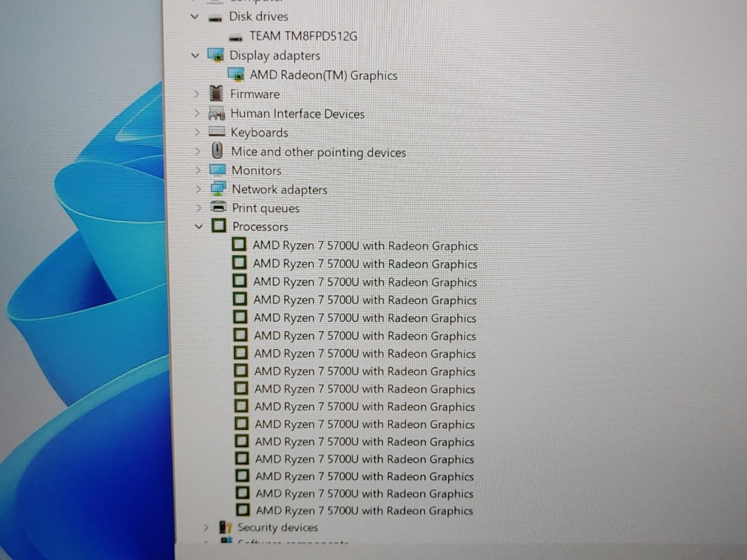The height and width of the screenshot is (560, 747).
Task: Click the Print queues printer icon
Action: [218, 207]
